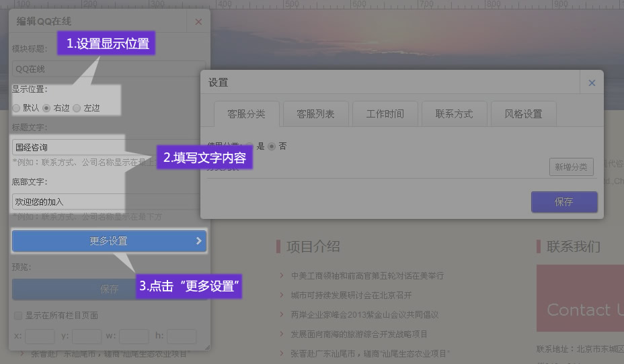Focus the 标题文字 field with 国经咨询
This screenshot has height=364, width=624.
(x=67, y=147)
